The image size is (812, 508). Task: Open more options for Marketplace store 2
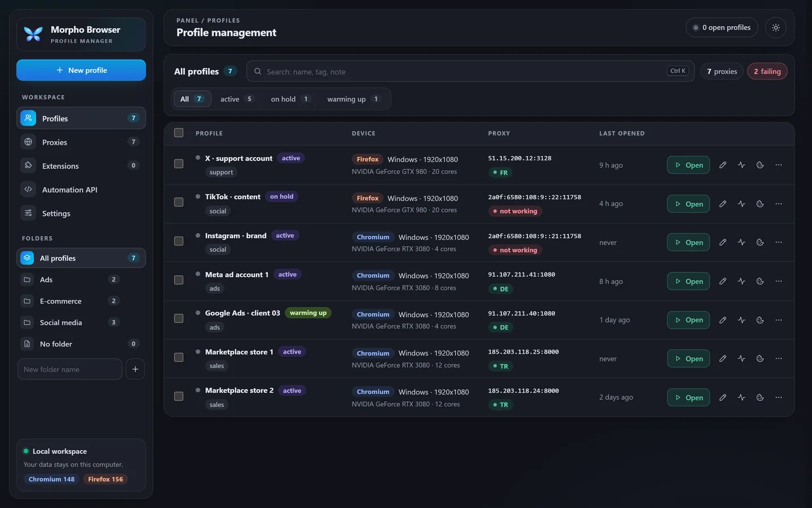pos(779,397)
